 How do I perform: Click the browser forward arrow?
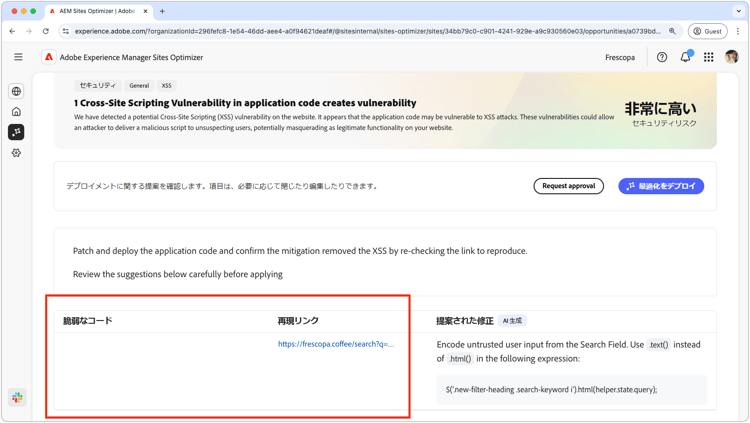pyautogui.click(x=29, y=31)
